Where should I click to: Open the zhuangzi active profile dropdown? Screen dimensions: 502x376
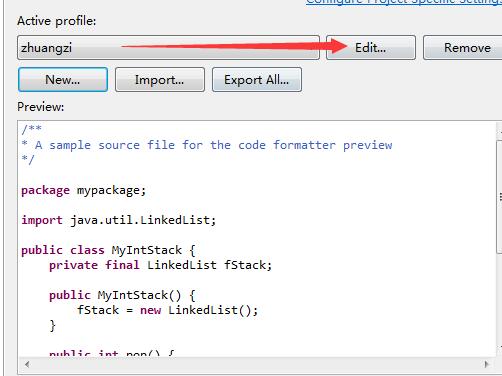(168, 48)
